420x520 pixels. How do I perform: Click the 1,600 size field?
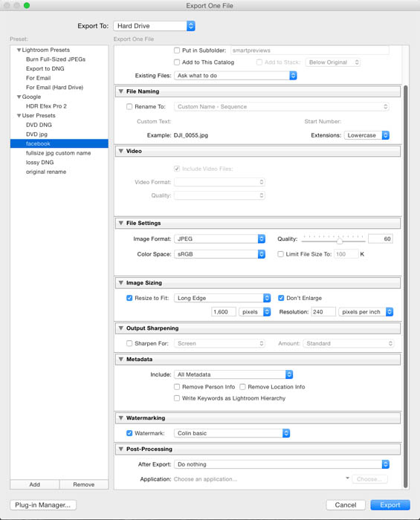click(x=224, y=312)
